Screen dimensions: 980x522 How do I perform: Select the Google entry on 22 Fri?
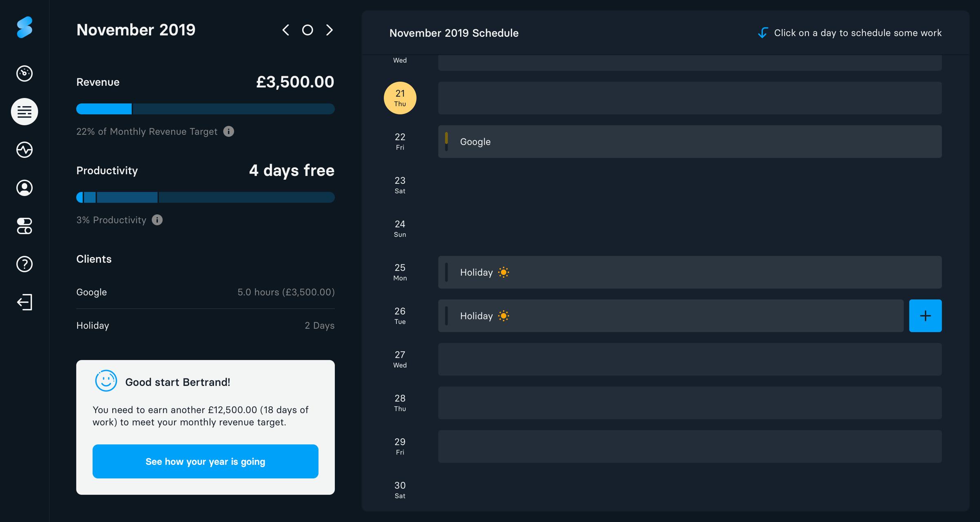tap(690, 142)
